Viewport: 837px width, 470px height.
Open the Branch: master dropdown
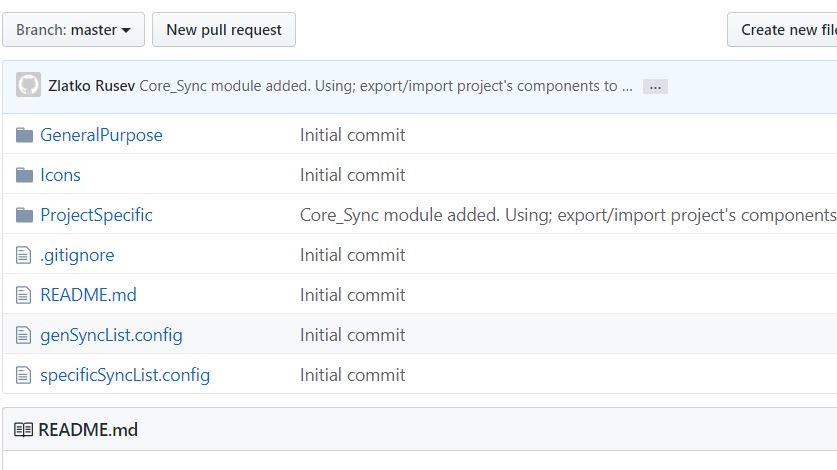[73, 29]
